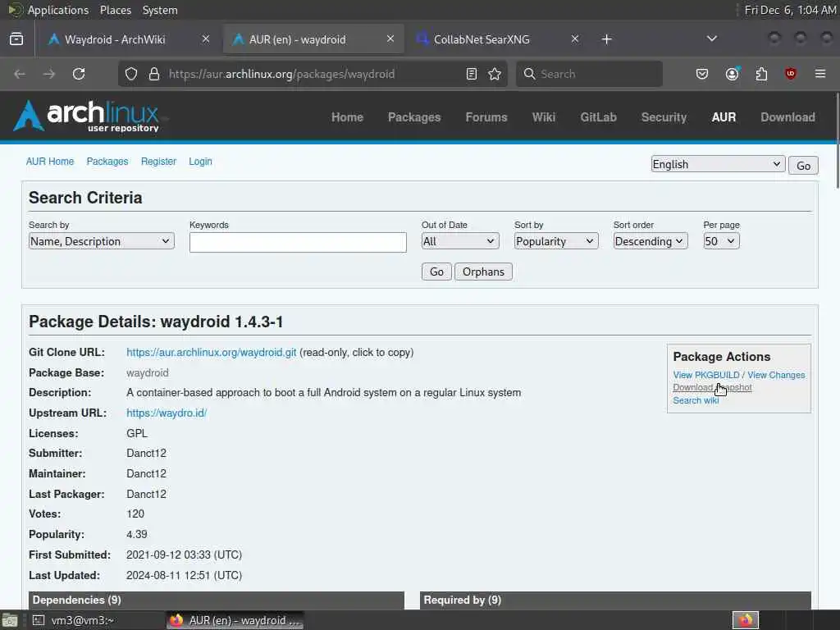Screen dimensions: 840x630
Task: Click the Register link
Action: click(158, 162)
